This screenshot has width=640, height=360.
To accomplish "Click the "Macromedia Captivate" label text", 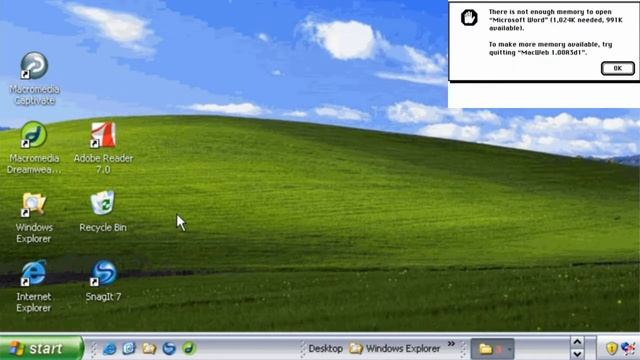I will click(34, 95).
